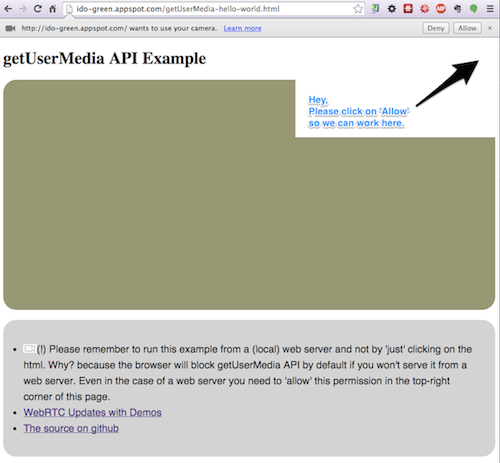Click the camera icon in the permission bar

(x=10, y=28)
